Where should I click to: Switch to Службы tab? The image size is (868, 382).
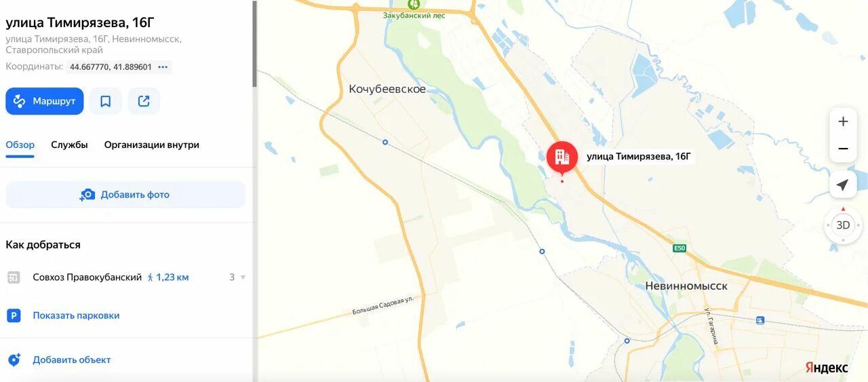pyautogui.click(x=69, y=145)
